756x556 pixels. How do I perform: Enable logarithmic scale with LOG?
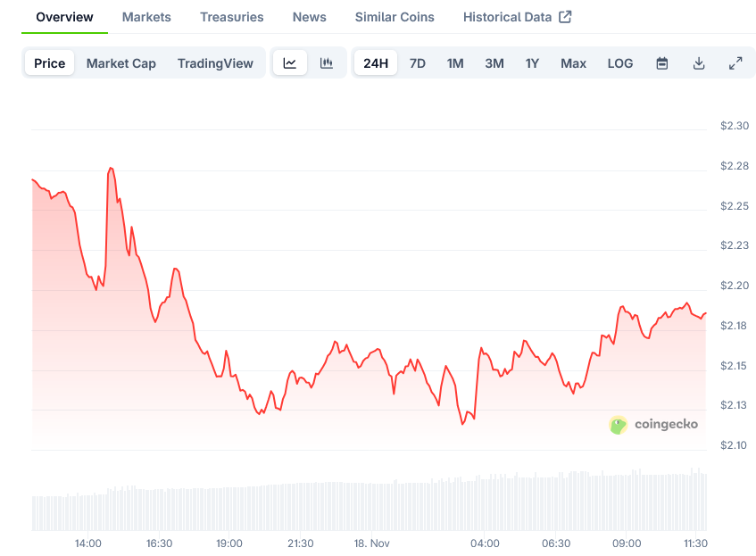pos(620,62)
